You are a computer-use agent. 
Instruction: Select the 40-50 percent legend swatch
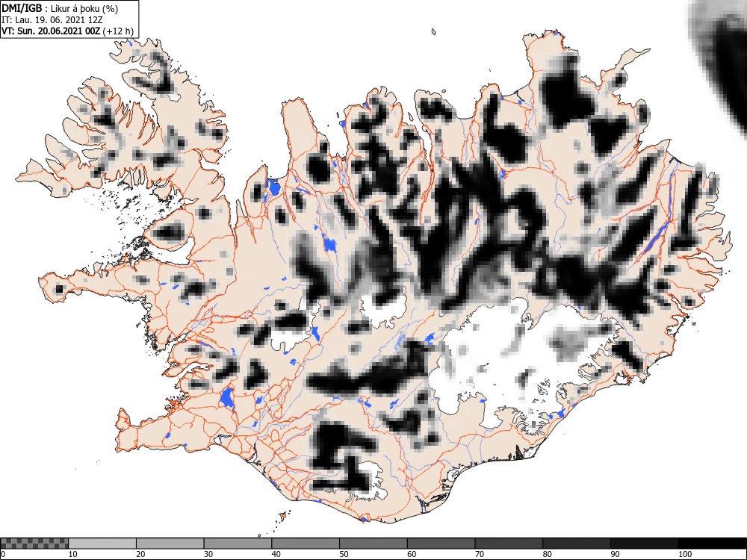click(306, 543)
